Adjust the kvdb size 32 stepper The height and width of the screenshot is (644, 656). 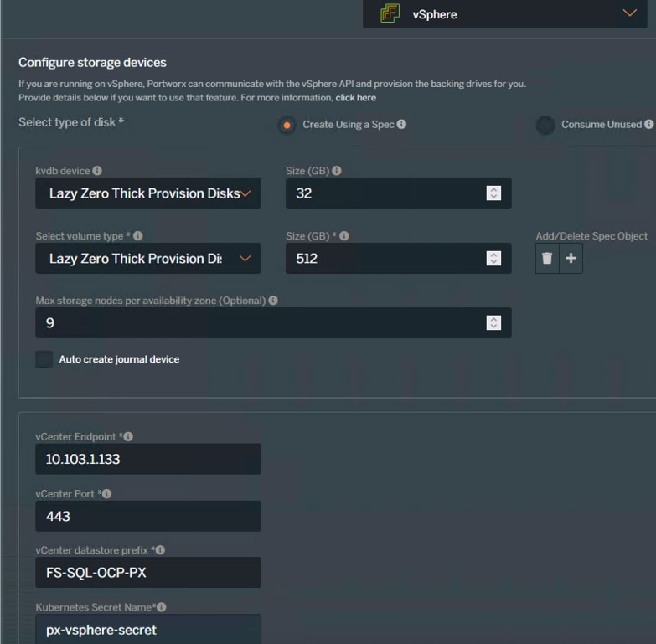[x=493, y=193]
